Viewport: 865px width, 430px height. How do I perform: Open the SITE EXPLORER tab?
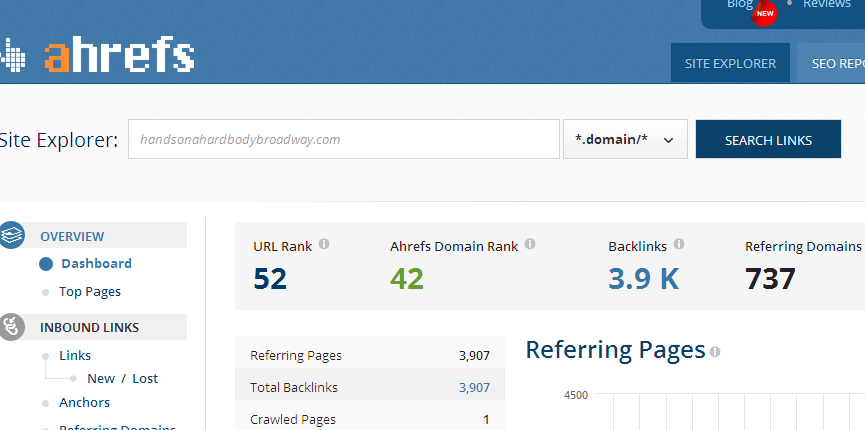pyautogui.click(x=730, y=63)
